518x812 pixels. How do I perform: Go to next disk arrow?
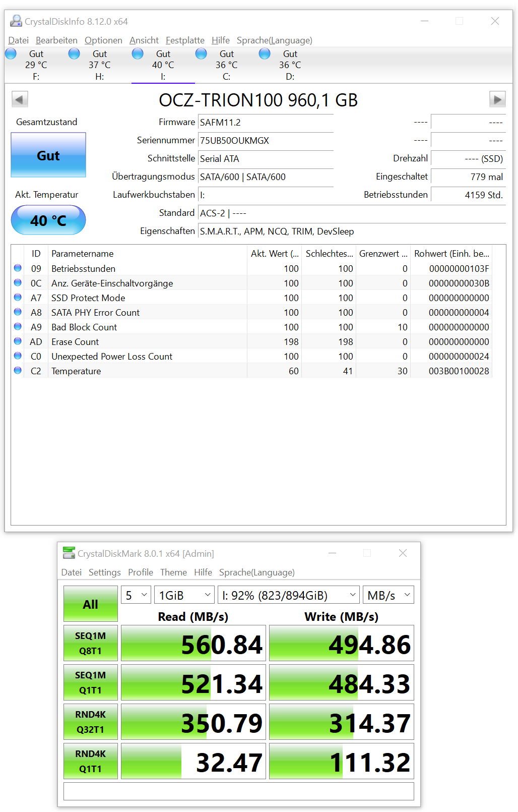pos(497,99)
